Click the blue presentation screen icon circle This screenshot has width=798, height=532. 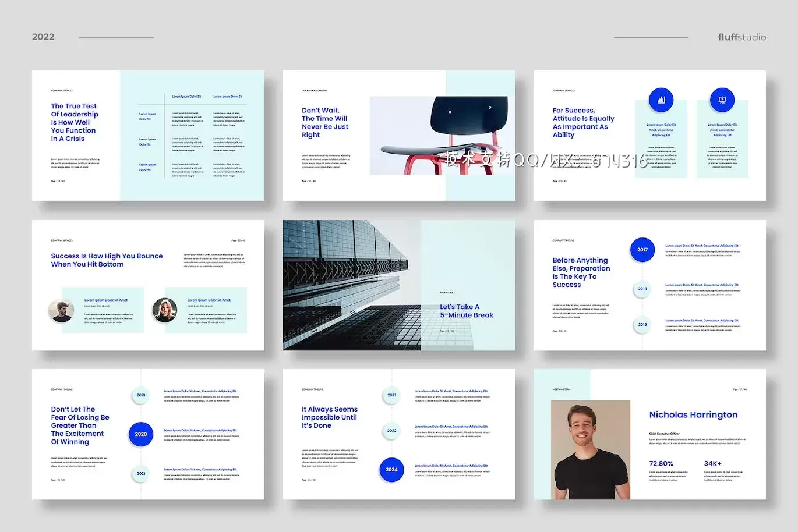722,100
